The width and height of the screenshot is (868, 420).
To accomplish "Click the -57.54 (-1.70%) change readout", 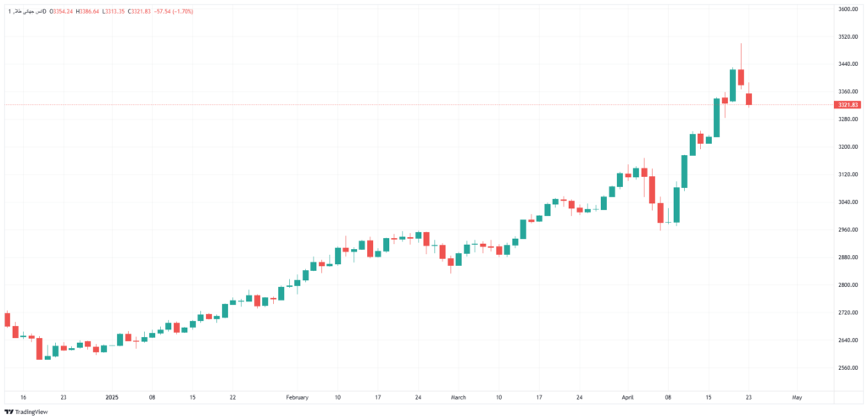I will (175, 12).
